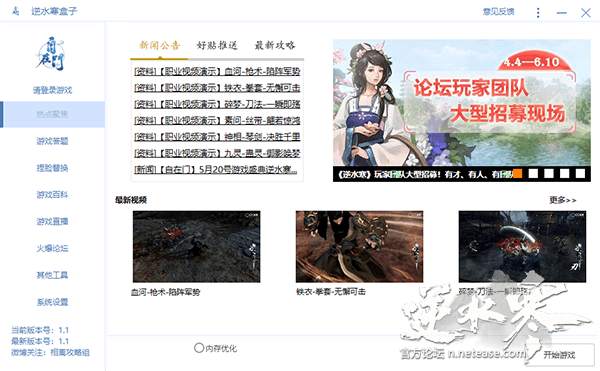Select the orange first banner slide indicator

(x=517, y=174)
